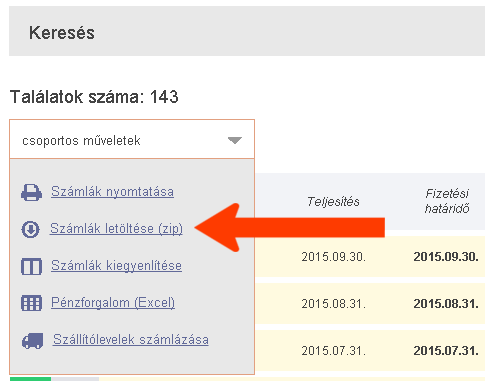Click the gray dropdown arrow triangle
Viewport: 485px width, 381px height.
(x=235, y=141)
